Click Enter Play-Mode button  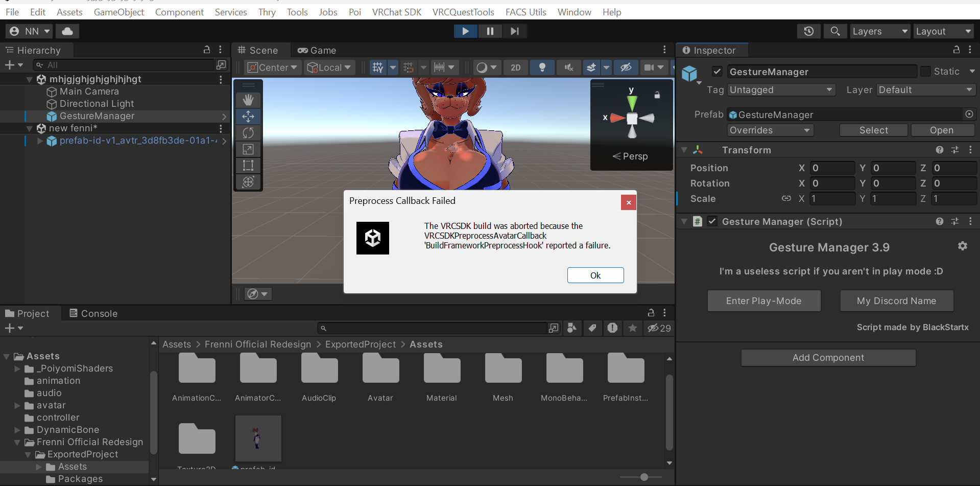(764, 300)
